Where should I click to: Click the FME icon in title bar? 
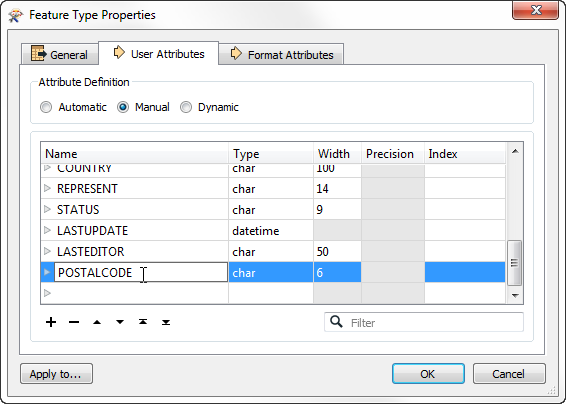pyautogui.click(x=16, y=16)
